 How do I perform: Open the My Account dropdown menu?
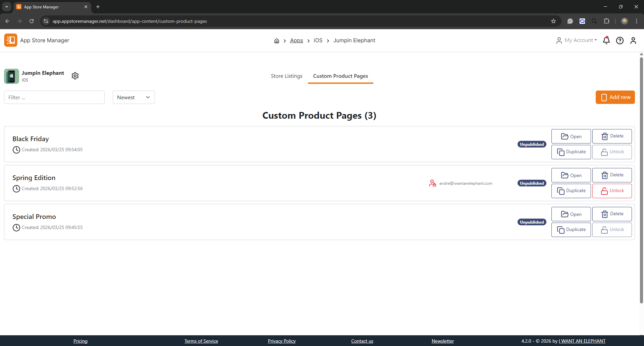[x=577, y=40]
